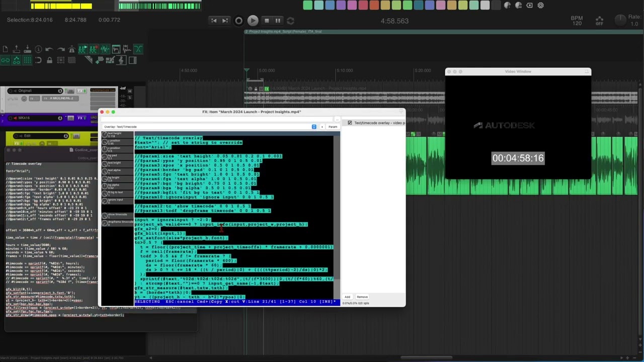Toggle the transport repeat loop button
The height and width of the screenshot is (362, 644).
290,21
